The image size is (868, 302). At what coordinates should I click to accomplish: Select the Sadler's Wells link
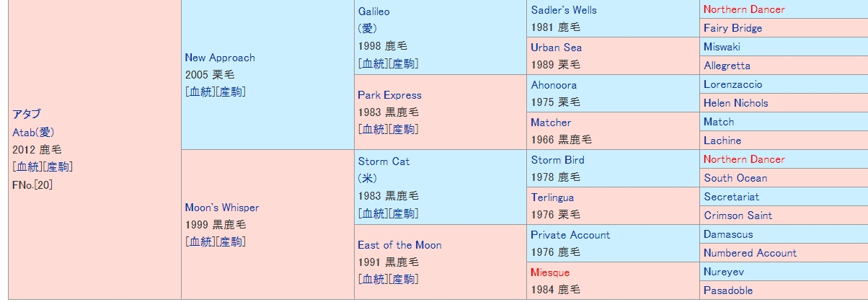tap(564, 10)
